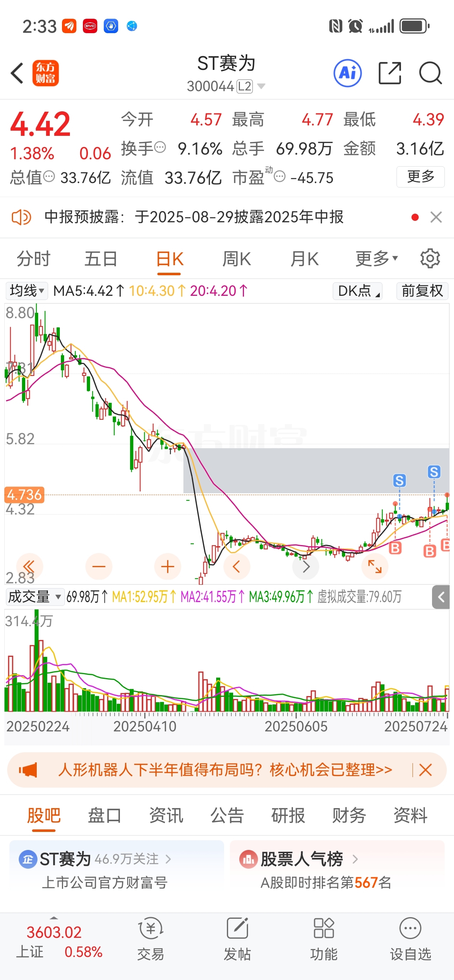The width and height of the screenshot is (454, 980).
Task: Expand stock code 300044 dropdown arrow
Action: (261, 86)
